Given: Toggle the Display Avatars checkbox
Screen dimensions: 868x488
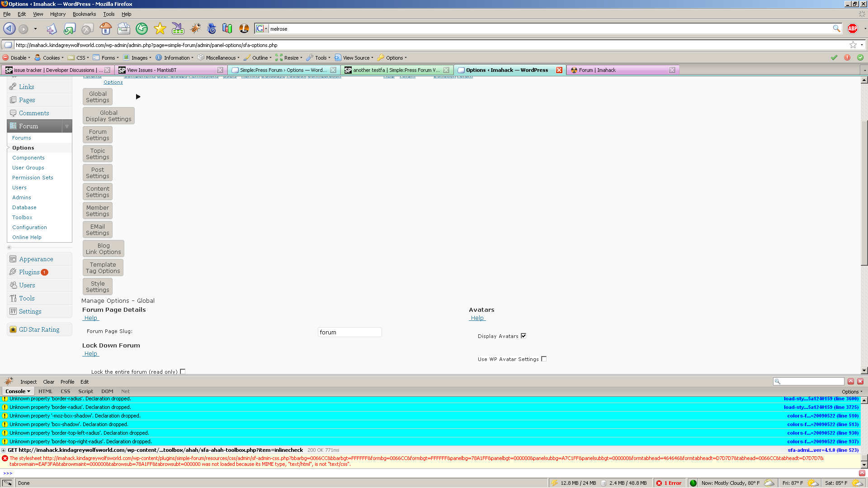Looking at the screenshot, I should point(524,336).
